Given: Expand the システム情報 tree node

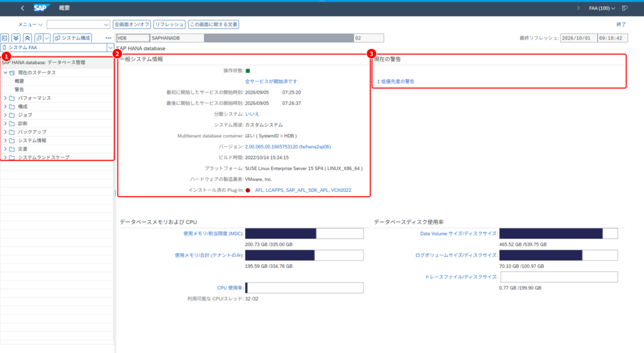Looking at the screenshot, I should (x=5, y=140).
